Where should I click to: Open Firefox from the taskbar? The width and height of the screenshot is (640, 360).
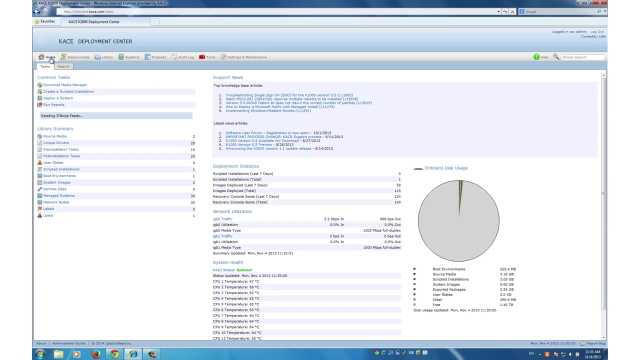(96, 354)
